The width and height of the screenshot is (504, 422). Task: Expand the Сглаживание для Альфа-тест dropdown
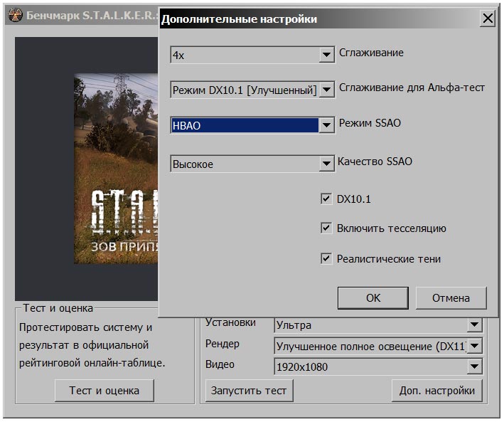coord(326,90)
